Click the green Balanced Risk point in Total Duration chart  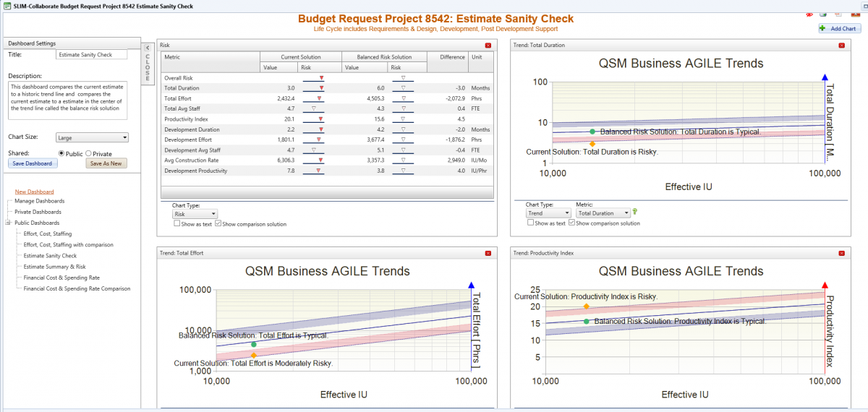tap(592, 132)
